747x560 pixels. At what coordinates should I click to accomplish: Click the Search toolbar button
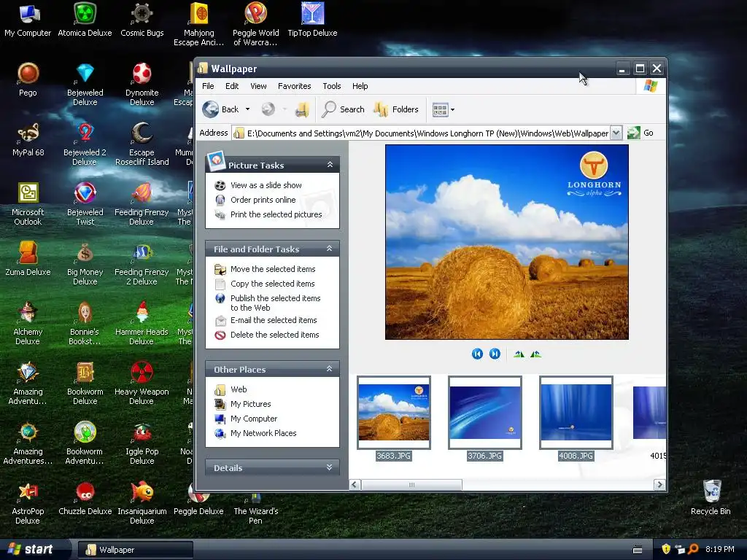[343, 109]
